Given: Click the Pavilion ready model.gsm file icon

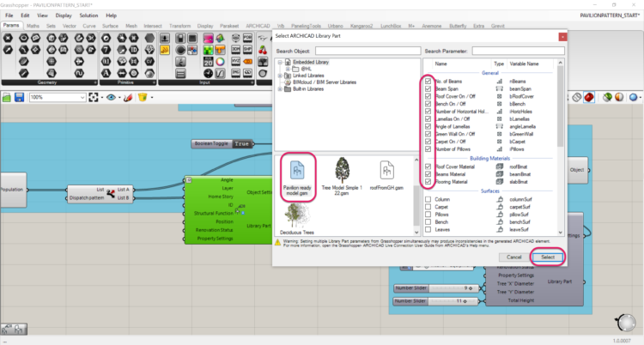Looking at the screenshot, I should (x=299, y=178).
